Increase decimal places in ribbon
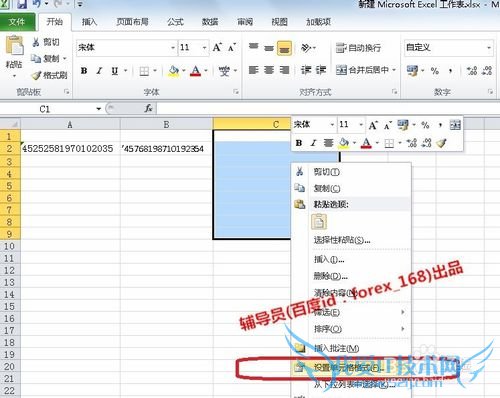500x398 pixels. coord(472,71)
